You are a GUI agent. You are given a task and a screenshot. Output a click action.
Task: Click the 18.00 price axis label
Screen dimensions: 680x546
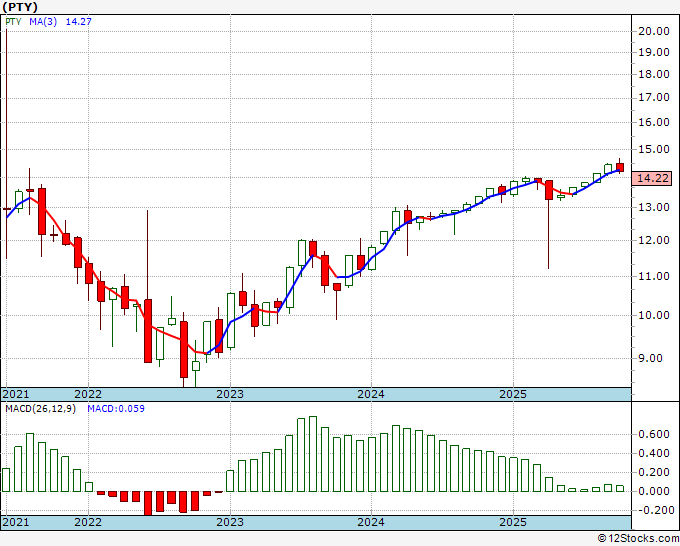[654, 74]
